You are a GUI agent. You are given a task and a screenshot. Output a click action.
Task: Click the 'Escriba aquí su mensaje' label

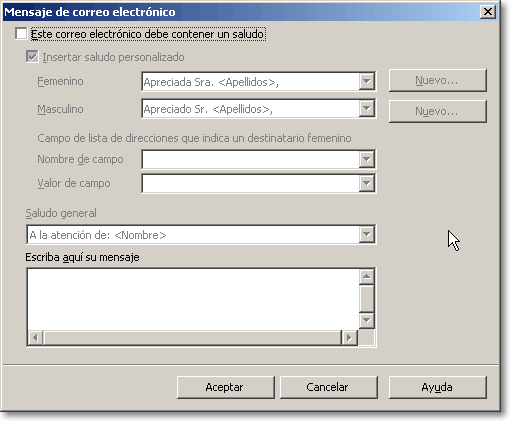[x=82, y=257]
